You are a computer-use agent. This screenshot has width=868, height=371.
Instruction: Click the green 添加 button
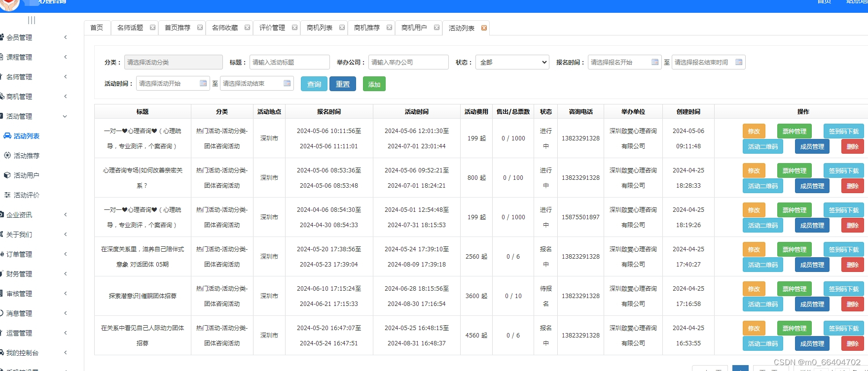[x=374, y=84]
